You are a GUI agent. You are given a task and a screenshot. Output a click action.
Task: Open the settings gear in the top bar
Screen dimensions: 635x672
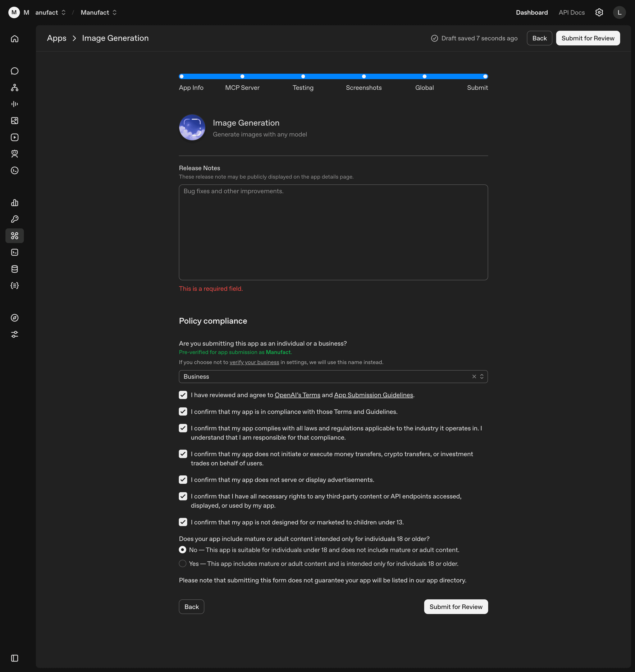click(599, 12)
